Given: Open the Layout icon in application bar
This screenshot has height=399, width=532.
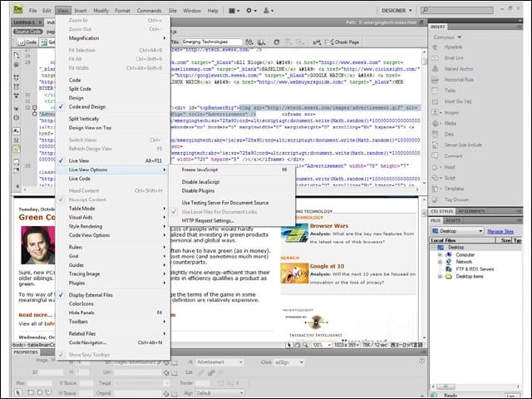Looking at the screenshot, I should pyautogui.click(x=234, y=11).
